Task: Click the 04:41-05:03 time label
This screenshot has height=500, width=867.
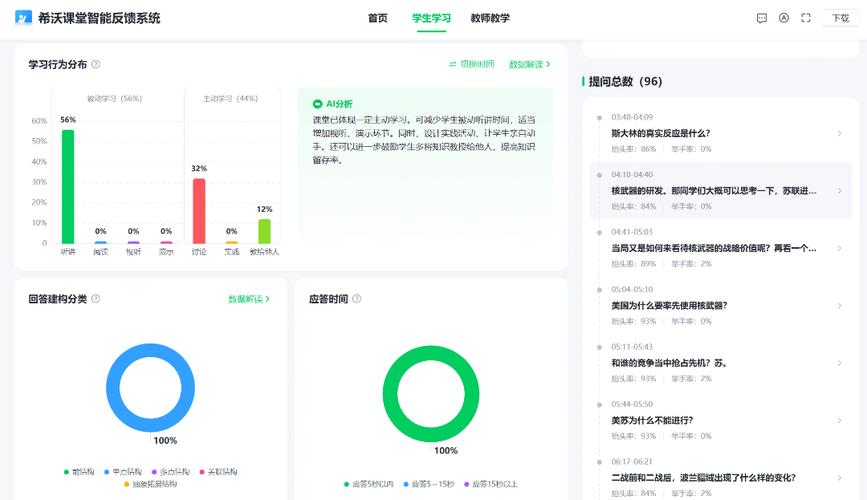Action: (x=632, y=232)
